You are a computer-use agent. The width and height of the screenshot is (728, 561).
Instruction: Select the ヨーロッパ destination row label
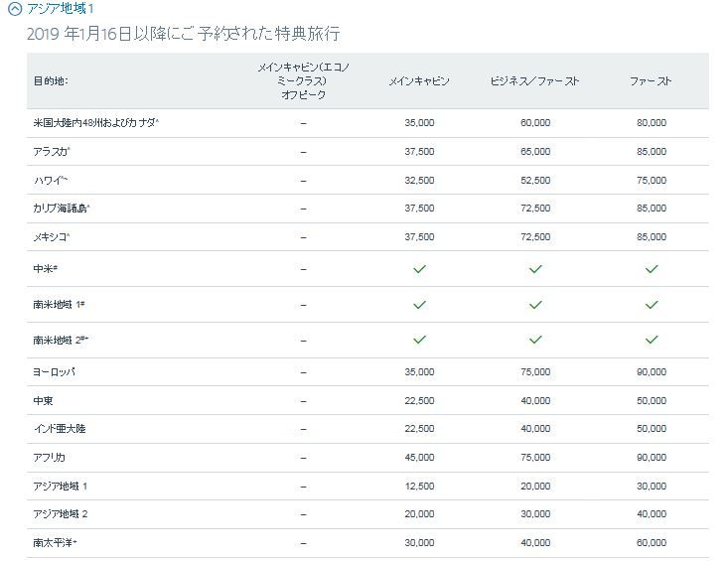[x=55, y=371]
